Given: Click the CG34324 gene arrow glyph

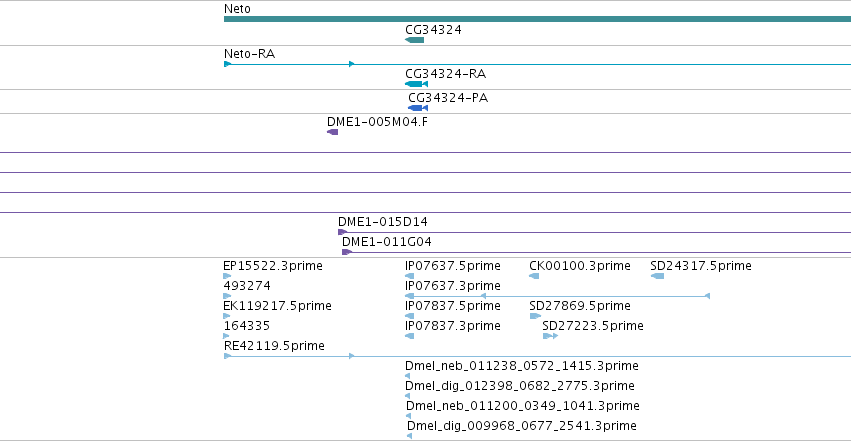Looking at the screenshot, I should pos(415,40).
